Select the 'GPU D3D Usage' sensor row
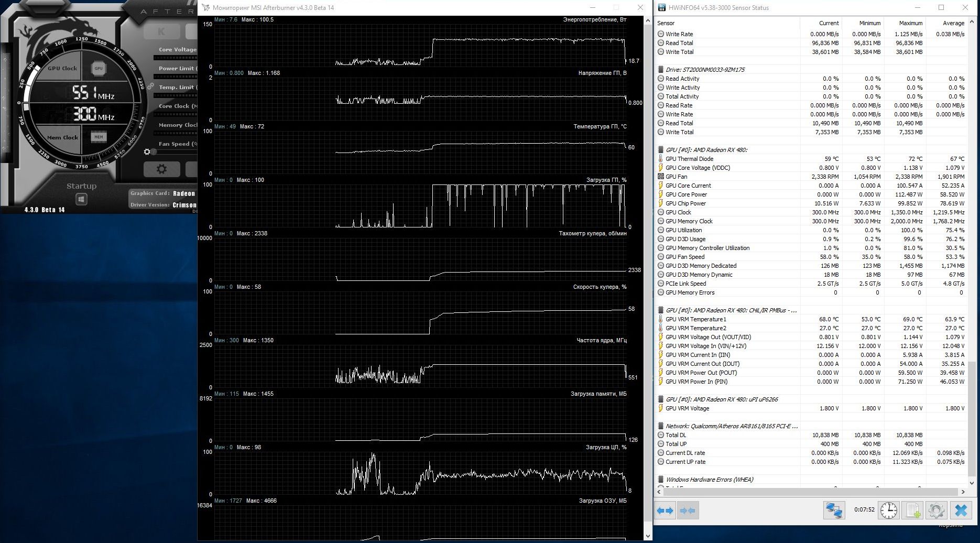The height and width of the screenshot is (543, 980). [x=810, y=239]
